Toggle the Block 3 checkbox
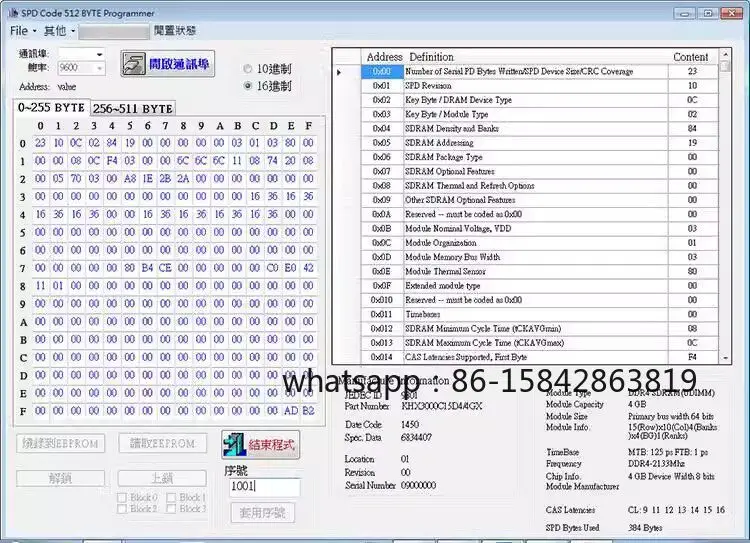Image resolution: width=750 pixels, height=543 pixels. [171, 509]
